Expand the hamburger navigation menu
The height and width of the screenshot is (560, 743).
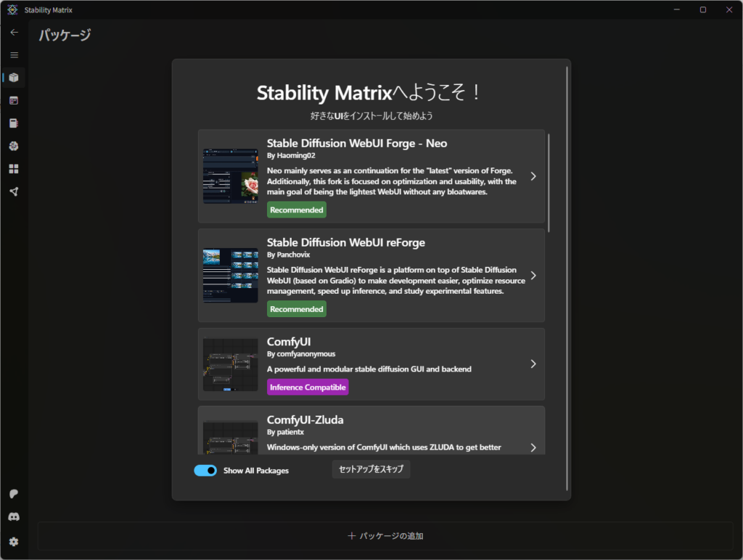14,55
